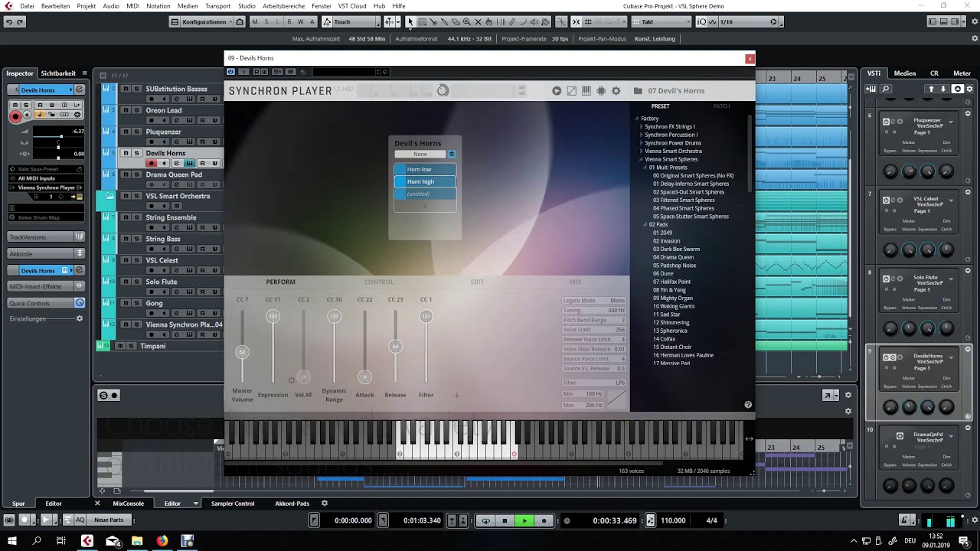Open the Datei menu
Viewport: 980px width, 551px height.
pyautogui.click(x=27, y=6)
